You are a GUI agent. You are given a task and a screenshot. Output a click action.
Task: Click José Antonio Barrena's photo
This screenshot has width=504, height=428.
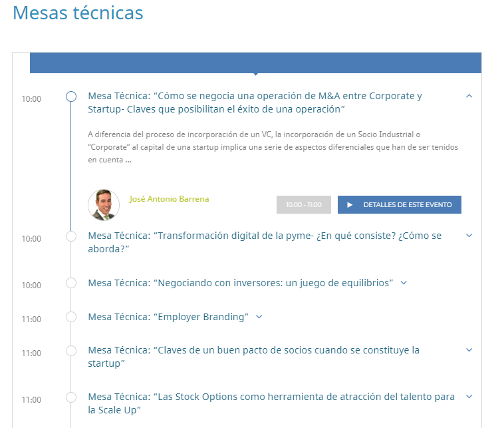[x=104, y=205]
